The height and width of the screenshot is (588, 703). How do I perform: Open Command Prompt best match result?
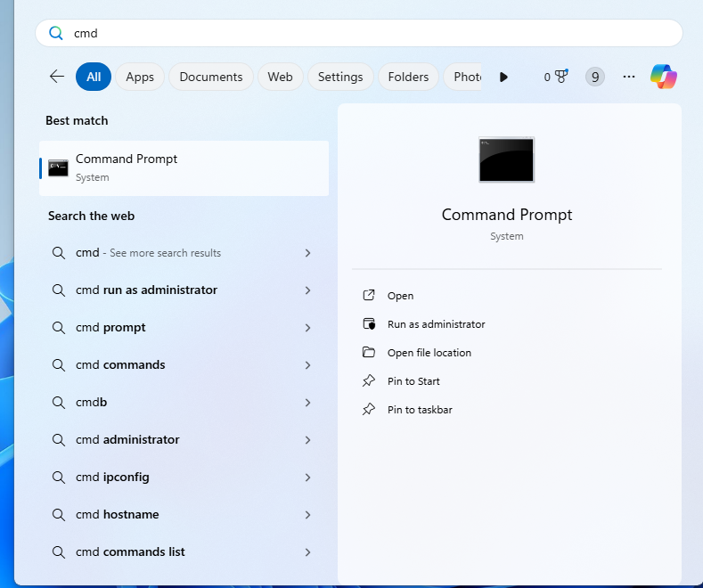184,168
